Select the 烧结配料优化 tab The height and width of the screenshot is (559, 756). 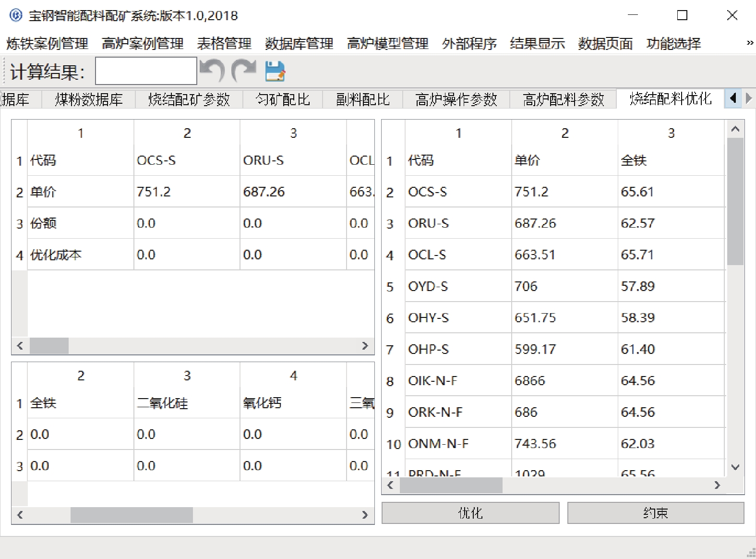click(x=670, y=99)
